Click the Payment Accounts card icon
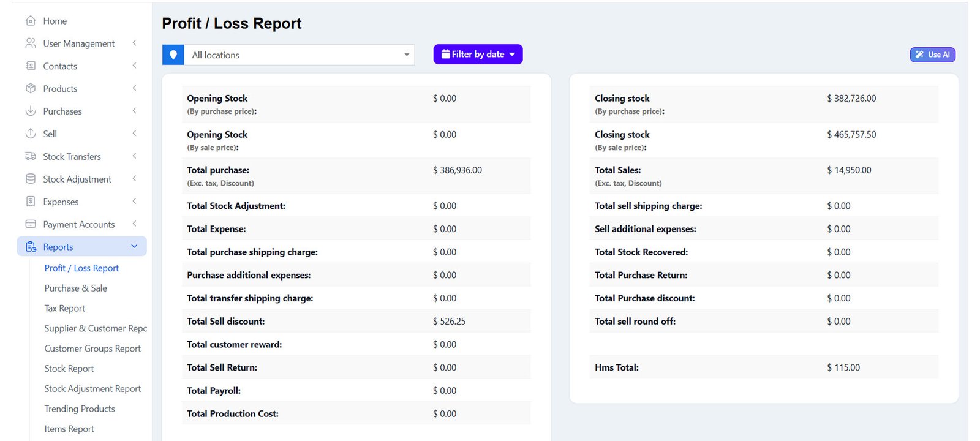 click(31, 225)
